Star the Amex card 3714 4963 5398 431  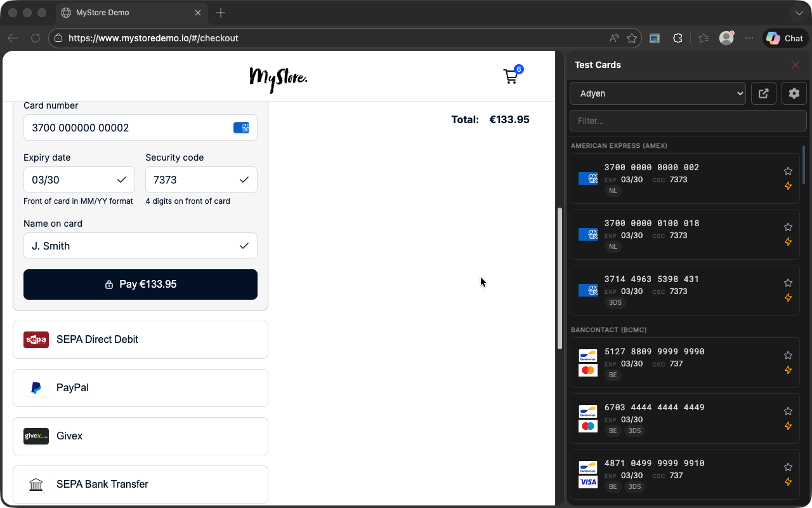point(788,283)
